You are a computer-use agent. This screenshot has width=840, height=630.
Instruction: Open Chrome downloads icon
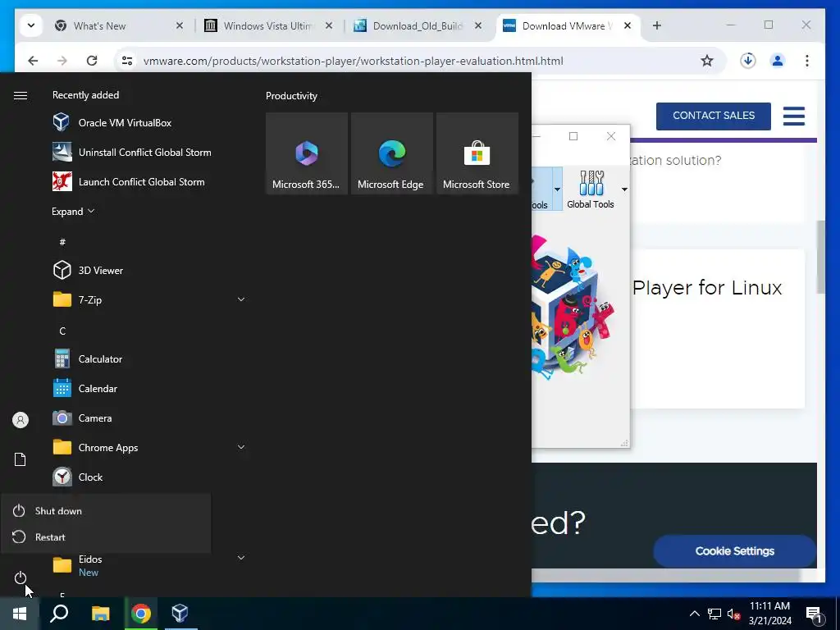point(748,61)
